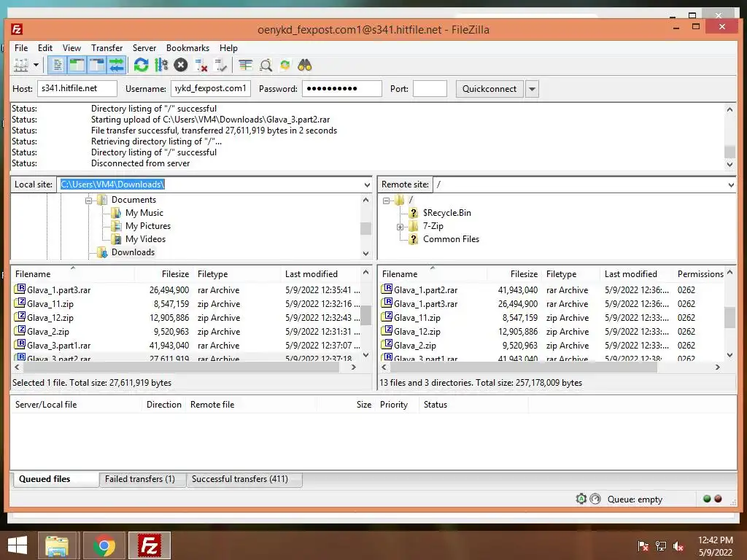Sort local files by Filesize column

coord(163,274)
